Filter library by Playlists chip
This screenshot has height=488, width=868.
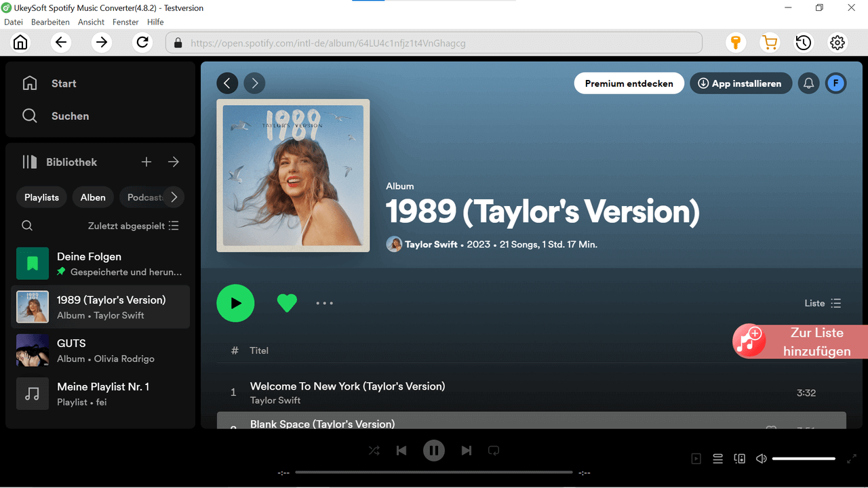(41, 197)
